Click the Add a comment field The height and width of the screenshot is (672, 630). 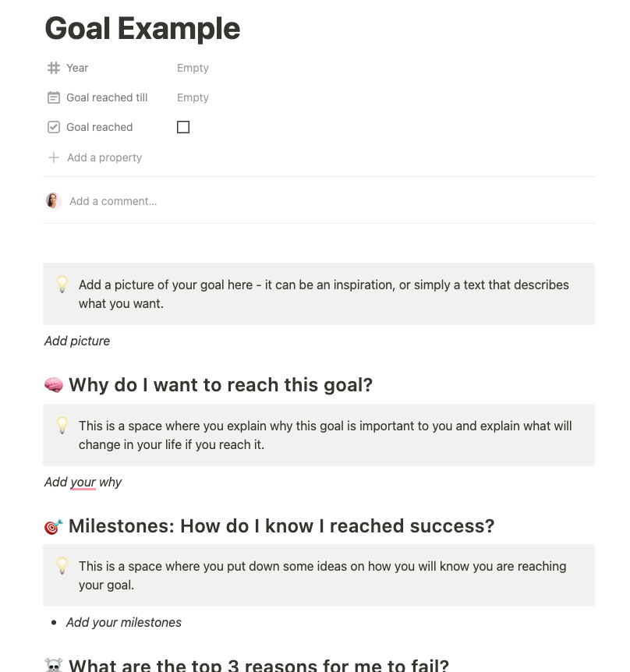click(113, 201)
